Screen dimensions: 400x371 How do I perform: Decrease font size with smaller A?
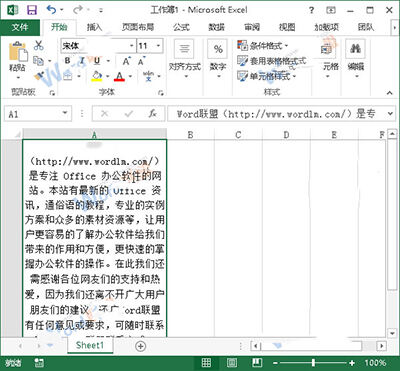(141, 61)
